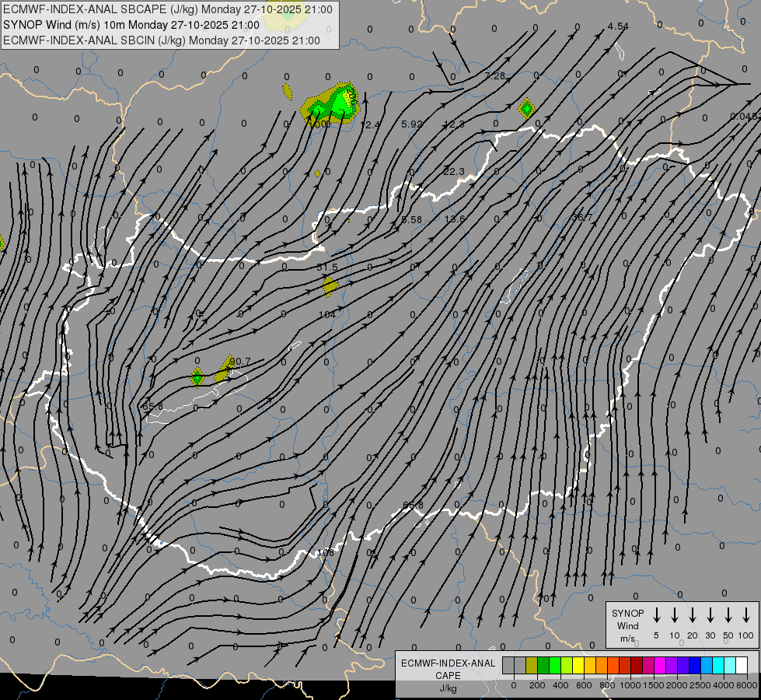
Task: Click the 5.92 value on the map
Action: (x=411, y=124)
